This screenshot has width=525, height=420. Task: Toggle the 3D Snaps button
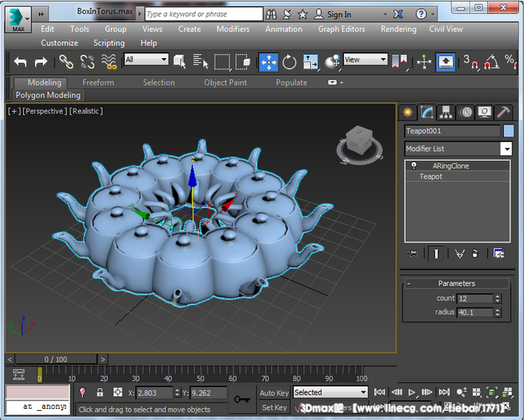[x=470, y=62]
